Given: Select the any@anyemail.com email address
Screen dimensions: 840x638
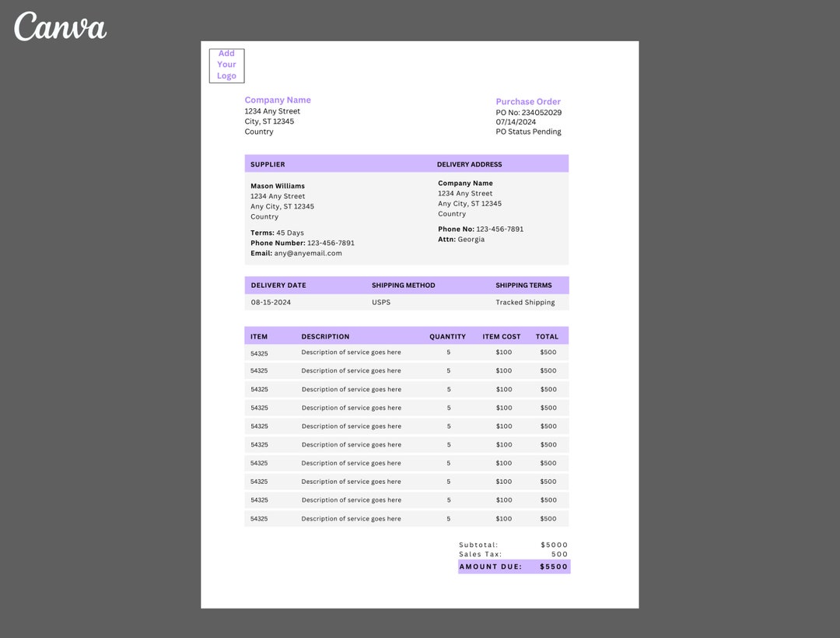Looking at the screenshot, I should coord(308,253).
